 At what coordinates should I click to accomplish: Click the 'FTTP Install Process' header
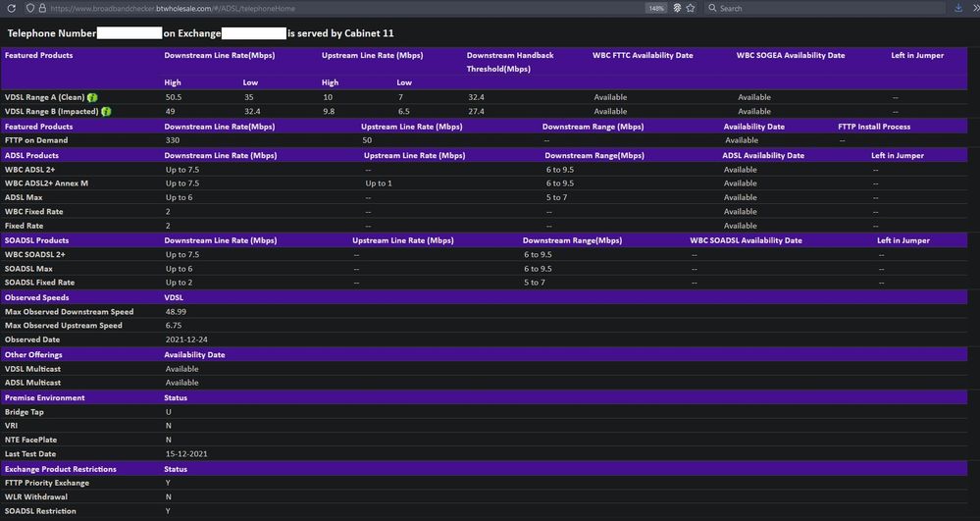pos(874,127)
